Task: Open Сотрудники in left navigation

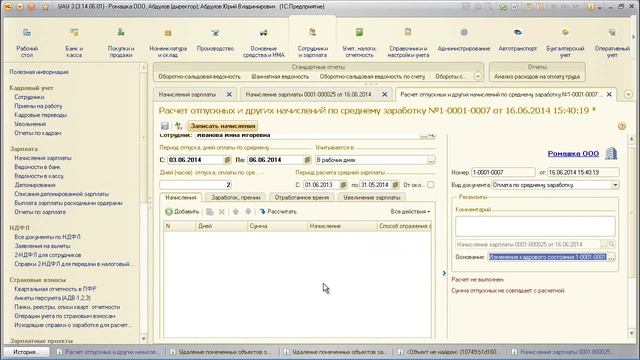Action: click(29, 97)
